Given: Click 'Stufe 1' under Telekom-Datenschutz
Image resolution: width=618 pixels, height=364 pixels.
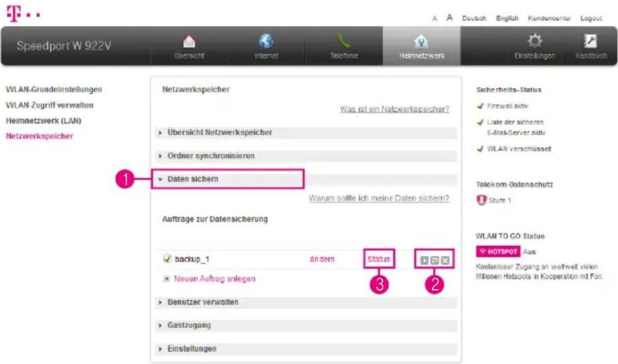Looking at the screenshot, I should click(500, 200).
